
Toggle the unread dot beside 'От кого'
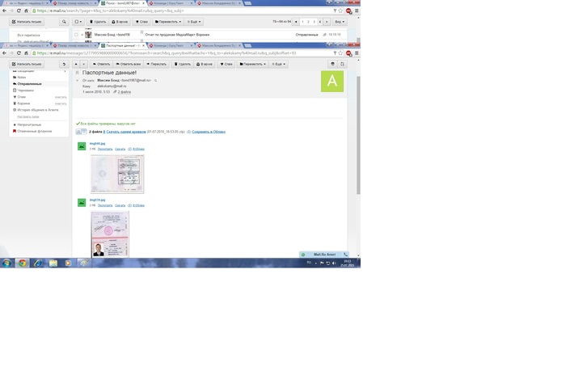pos(78,81)
